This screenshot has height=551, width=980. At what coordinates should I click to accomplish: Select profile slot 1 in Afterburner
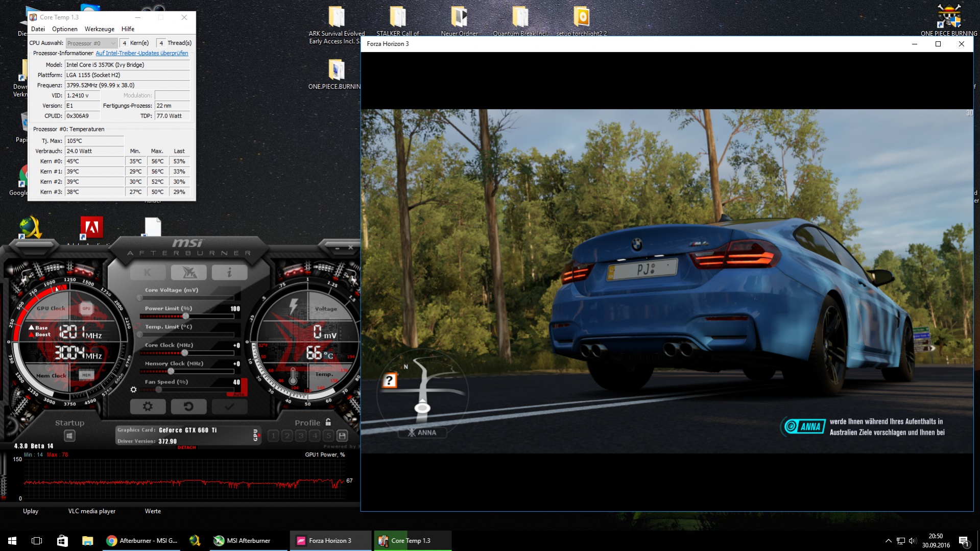click(273, 436)
